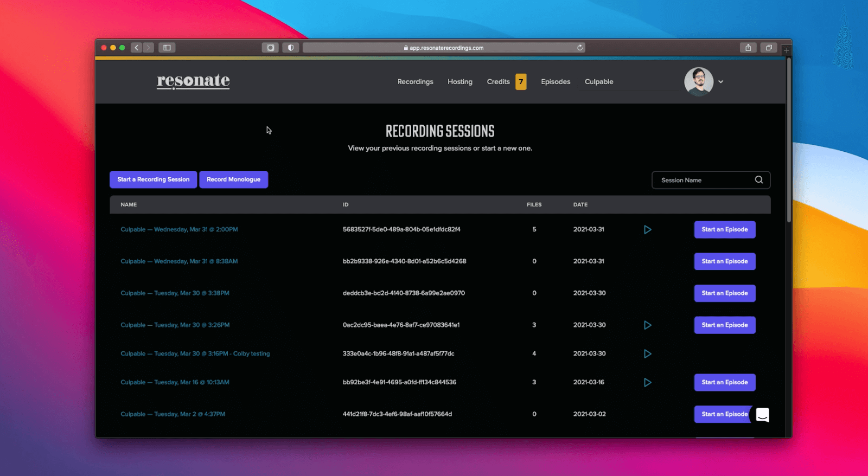The image size is (868, 476).
Task: Click the search magnifier in Session Name field
Action: [x=759, y=180]
